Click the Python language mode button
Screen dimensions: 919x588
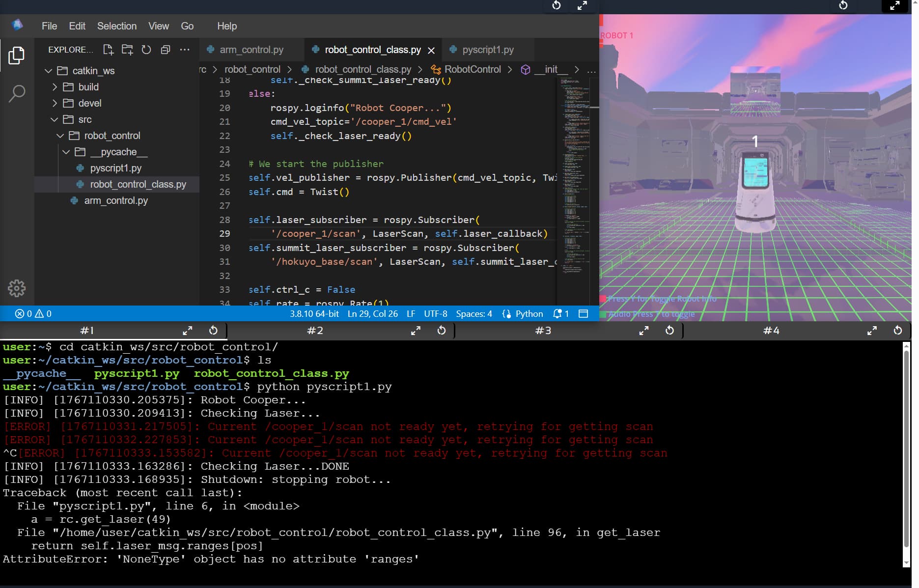(529, 314)
